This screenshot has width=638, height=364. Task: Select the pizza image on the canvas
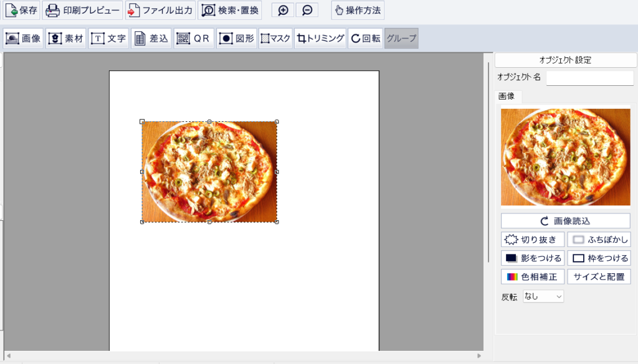click(209, 172)
